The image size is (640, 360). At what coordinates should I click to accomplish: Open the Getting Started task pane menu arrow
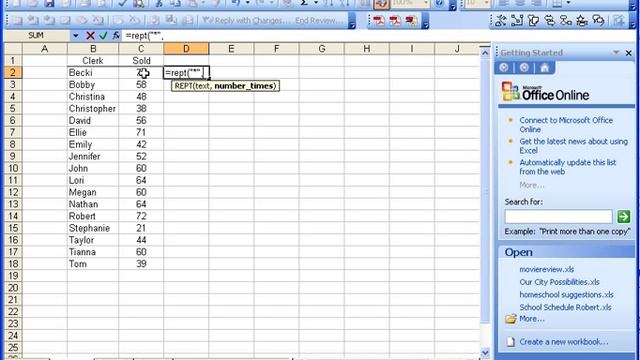(616, 53)
